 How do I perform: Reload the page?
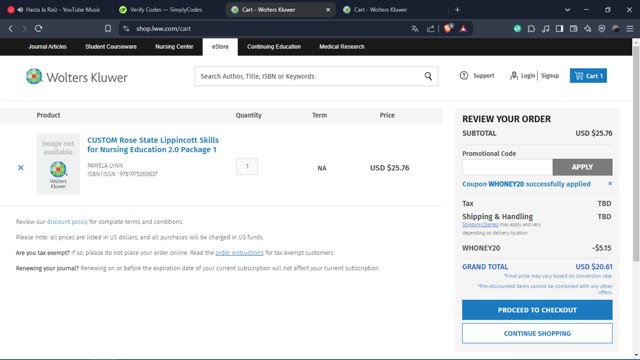click(x=38, y=29)
